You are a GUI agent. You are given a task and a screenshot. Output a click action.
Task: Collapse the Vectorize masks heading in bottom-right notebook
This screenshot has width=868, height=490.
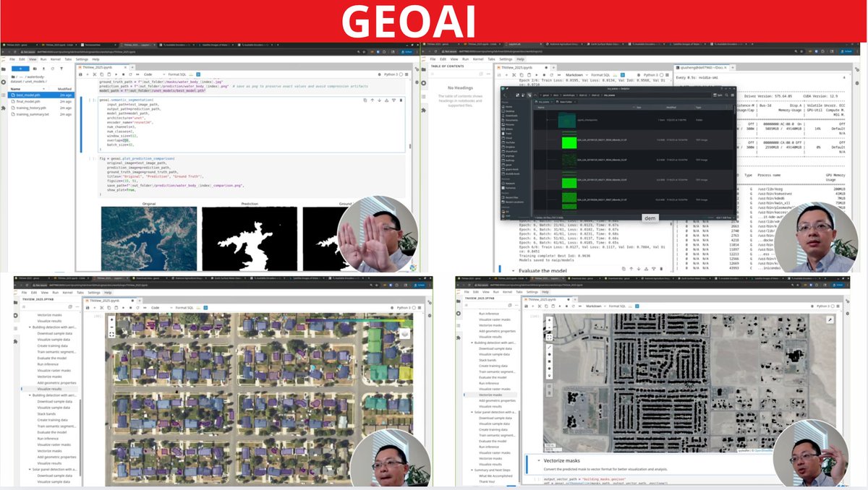(x=539, y=460)
